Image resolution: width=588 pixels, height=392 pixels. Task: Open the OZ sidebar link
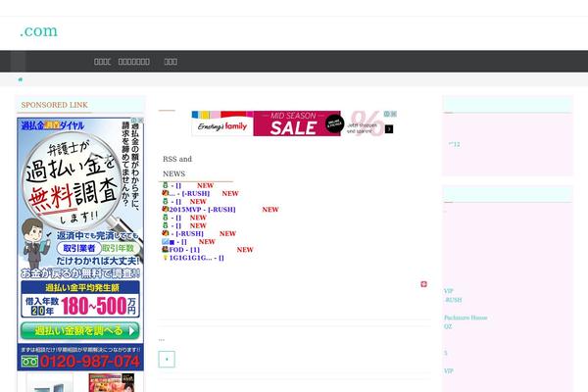click(448, 326)
